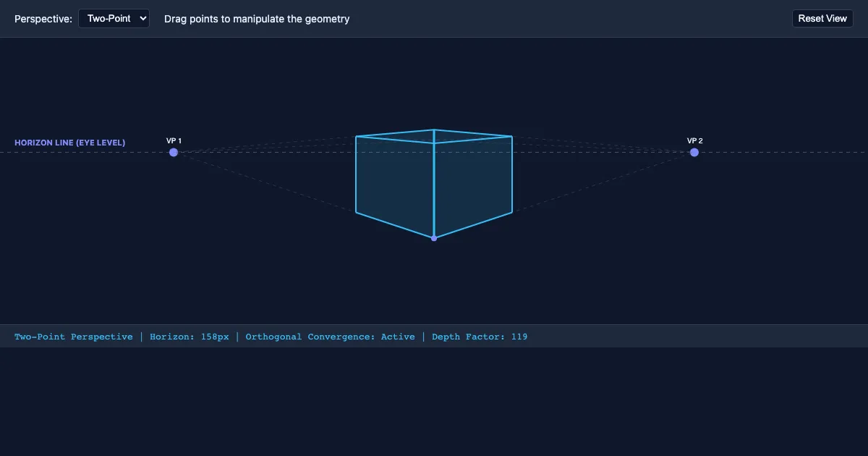Select the VP 2 vanishing point handle

pyautogui.click(x=694, y=152)
